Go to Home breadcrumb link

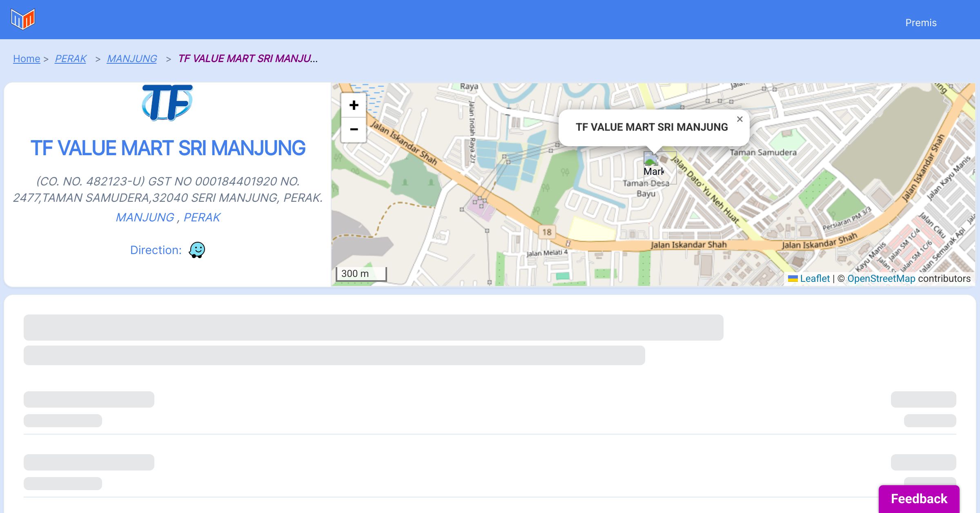click(27, 59)
